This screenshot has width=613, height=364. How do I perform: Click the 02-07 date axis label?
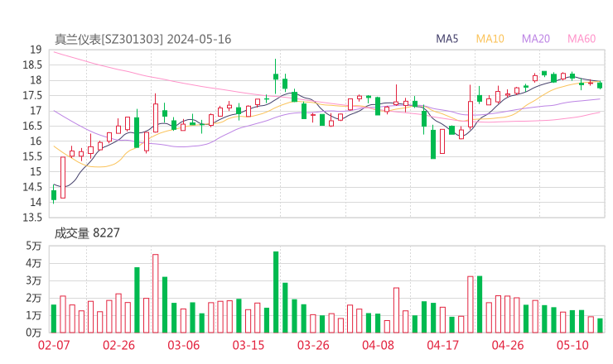tap(54, 345)
